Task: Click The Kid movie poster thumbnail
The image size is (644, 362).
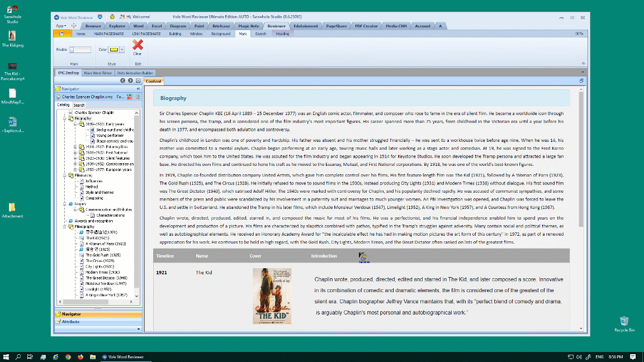Action: coord(272,296)
